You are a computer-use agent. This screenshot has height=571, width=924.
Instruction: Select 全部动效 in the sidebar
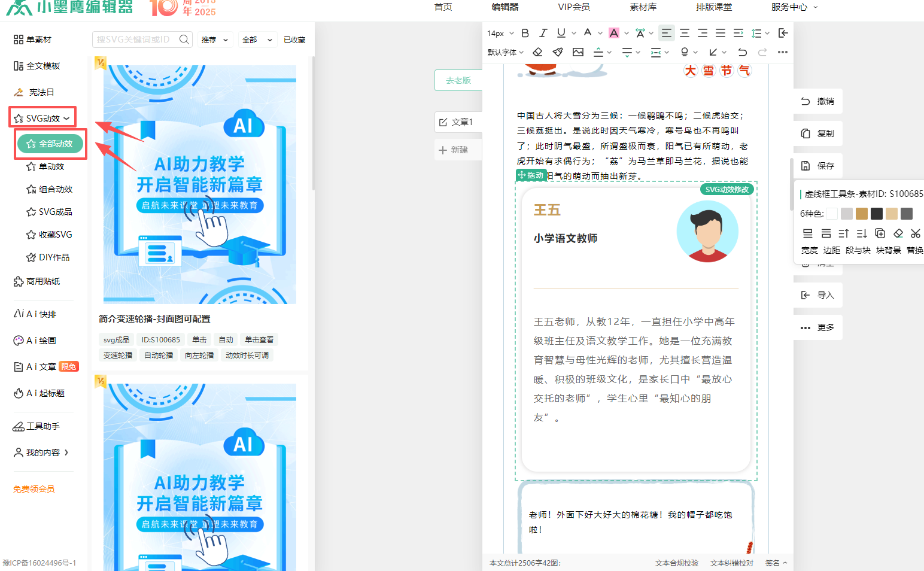pyautogui.click(x=50, y=144)
